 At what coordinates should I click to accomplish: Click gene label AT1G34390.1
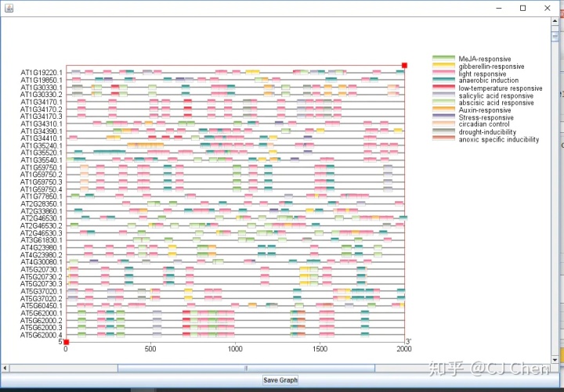[x=42, y=131]
